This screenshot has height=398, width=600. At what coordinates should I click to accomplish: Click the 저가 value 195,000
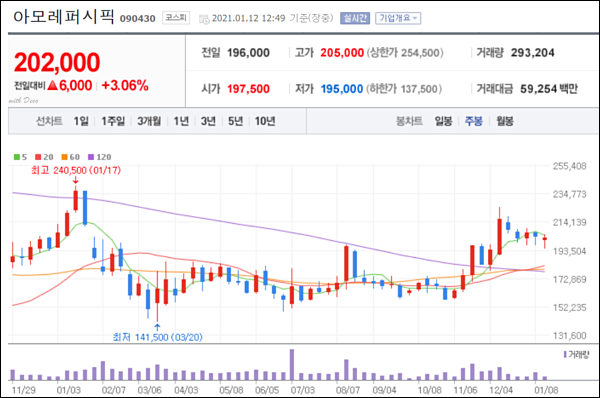pyautogui.click(x=342, y=89)
